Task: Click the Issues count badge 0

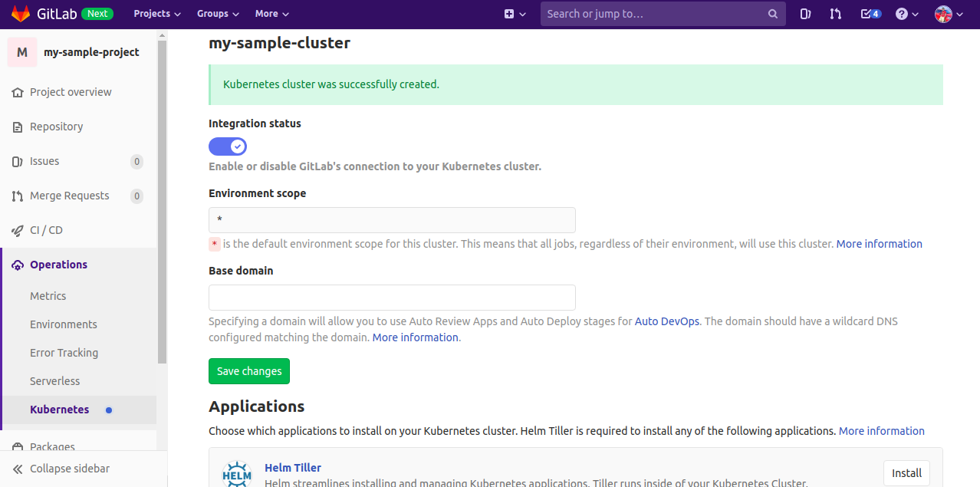Action: click(x=136, y=161)
